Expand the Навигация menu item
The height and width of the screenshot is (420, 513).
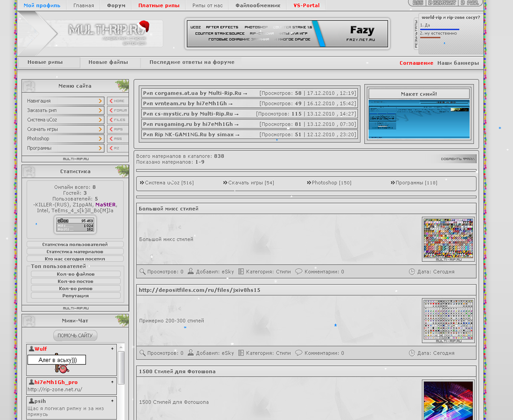[x=100, y=101]
